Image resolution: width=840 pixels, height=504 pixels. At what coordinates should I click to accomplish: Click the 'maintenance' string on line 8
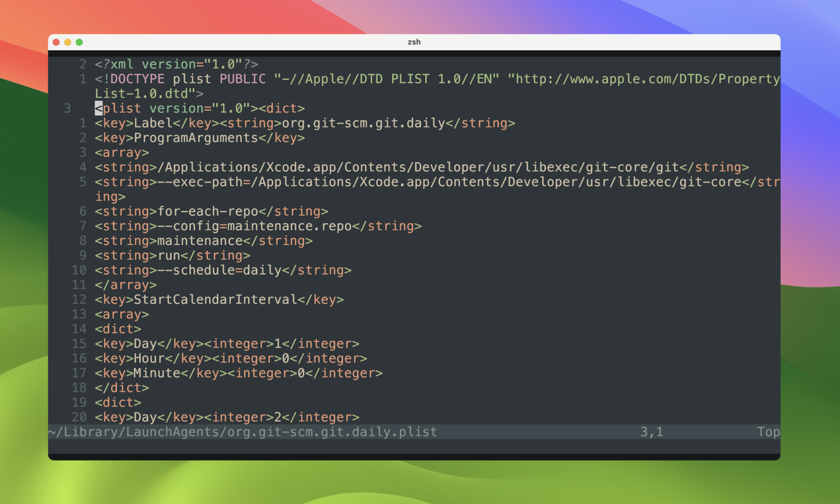point(204,241)
